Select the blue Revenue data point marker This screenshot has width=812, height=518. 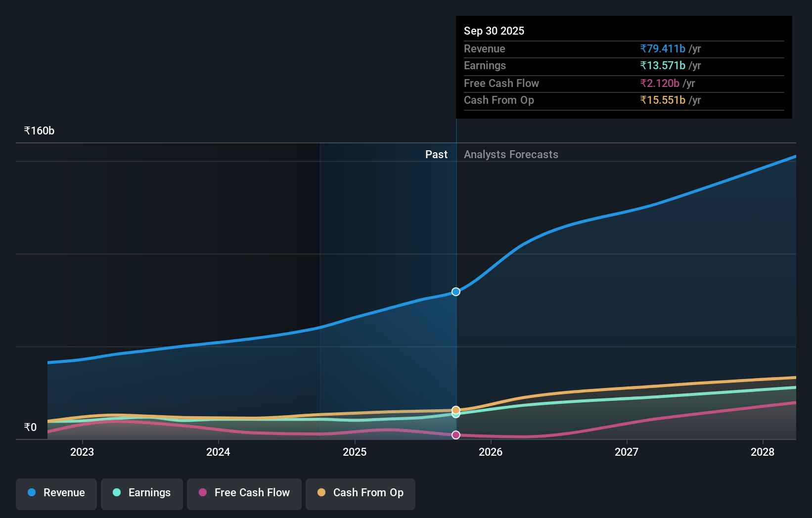[x=455, y=292]
